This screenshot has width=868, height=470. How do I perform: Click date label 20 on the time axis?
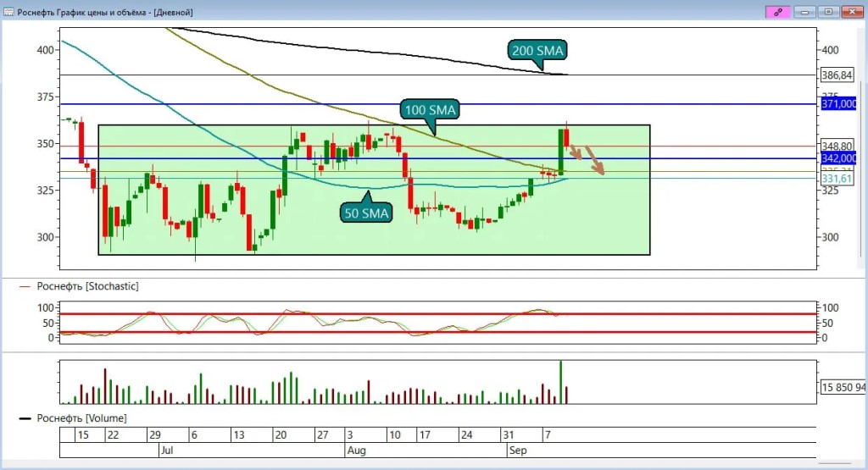(281, 434)
